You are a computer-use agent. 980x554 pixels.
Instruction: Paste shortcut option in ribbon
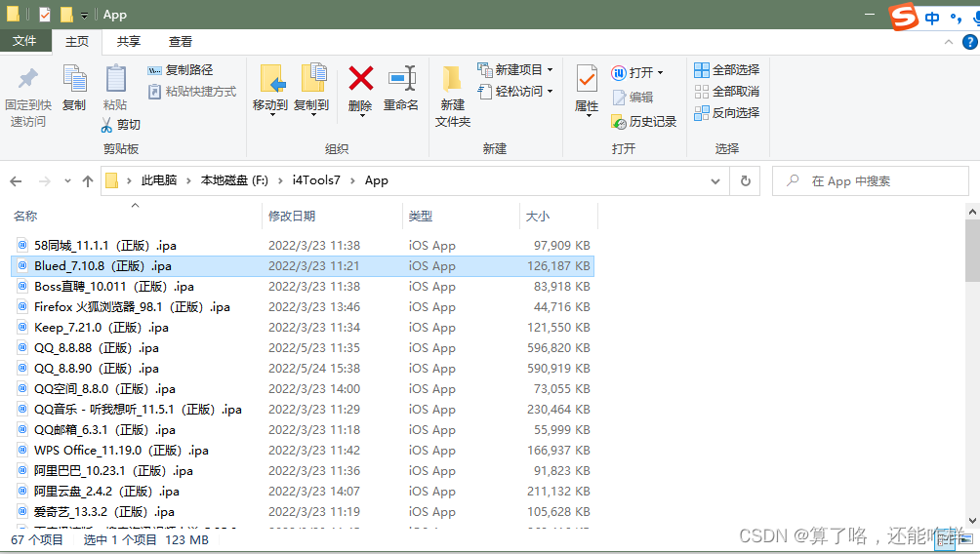pos(192,91)
